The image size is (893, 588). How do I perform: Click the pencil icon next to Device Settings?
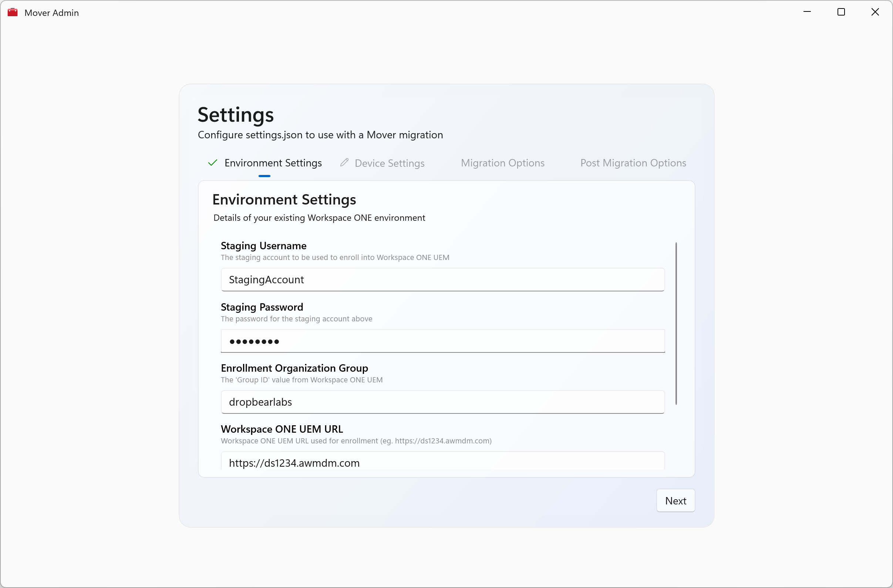point(344,163)
